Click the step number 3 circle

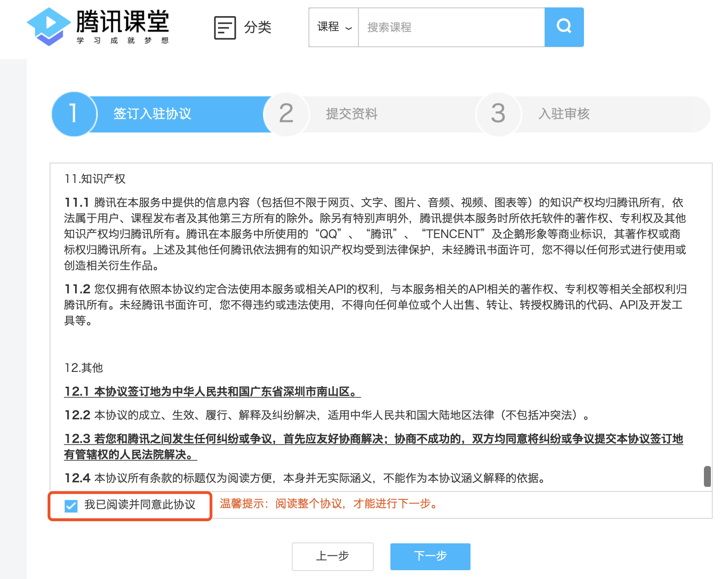point(498,114)
